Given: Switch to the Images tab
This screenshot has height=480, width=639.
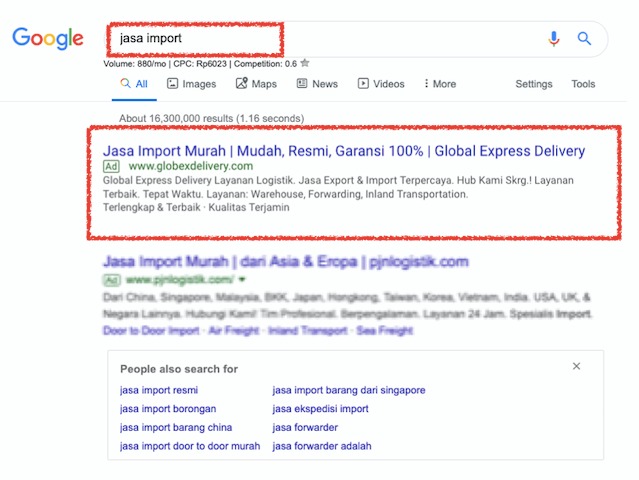Looking at the screenshot, I should [x=192, y=84].
